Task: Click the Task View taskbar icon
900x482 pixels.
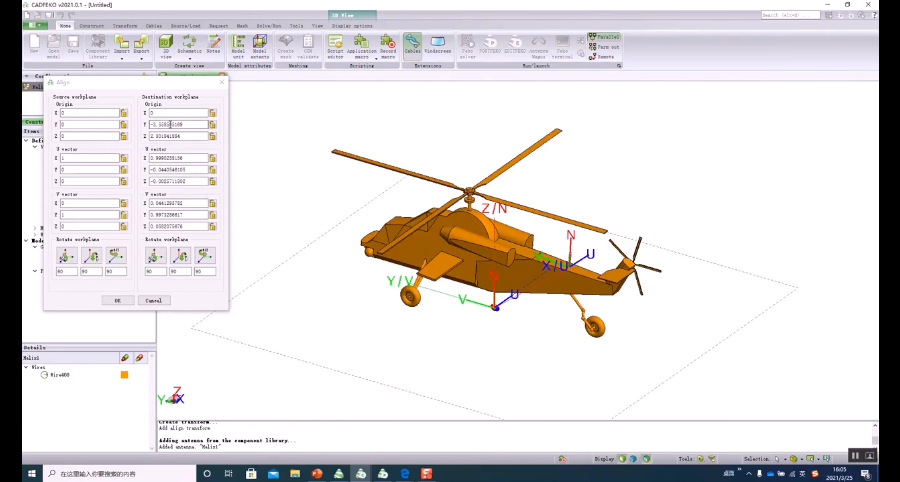Action: (x=228, y=474)
